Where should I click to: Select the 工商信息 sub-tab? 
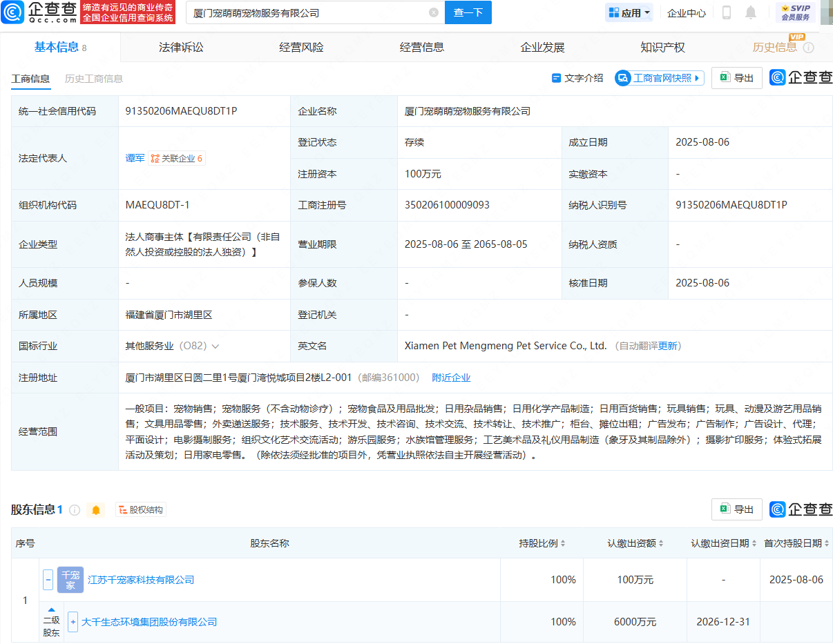(30, 79)
